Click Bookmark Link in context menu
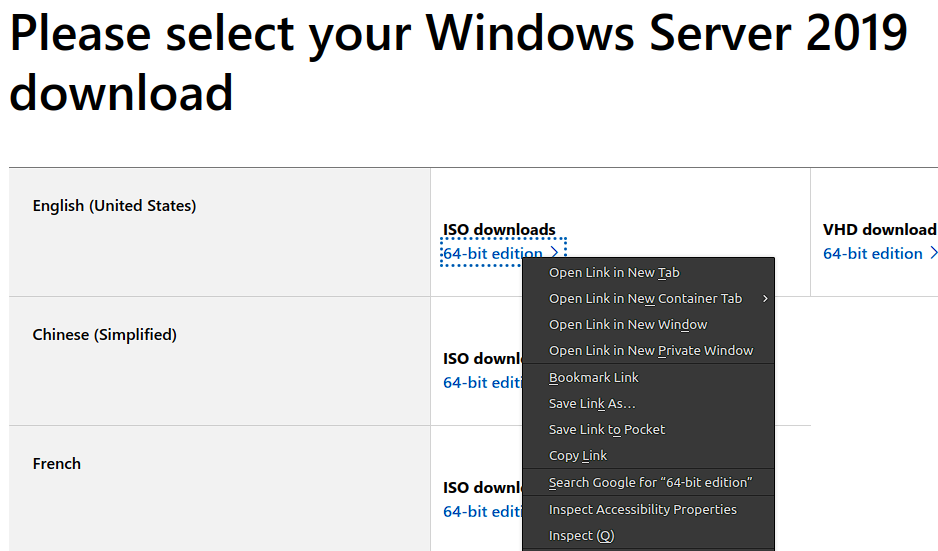The image size is (938, 551). (648, 378)
